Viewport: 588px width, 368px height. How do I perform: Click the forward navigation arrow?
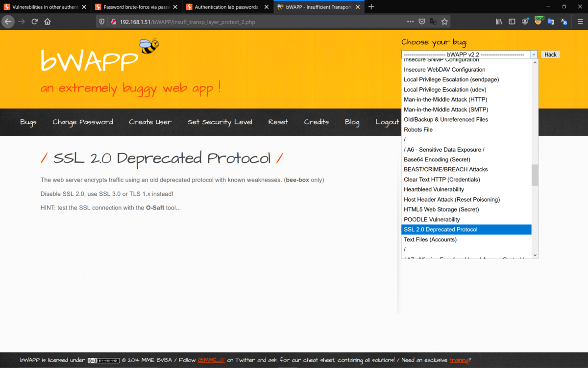point(21,22)
